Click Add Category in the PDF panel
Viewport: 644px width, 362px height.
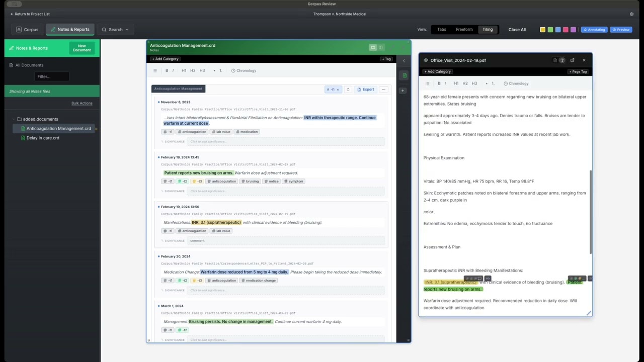tap(437, 71)
